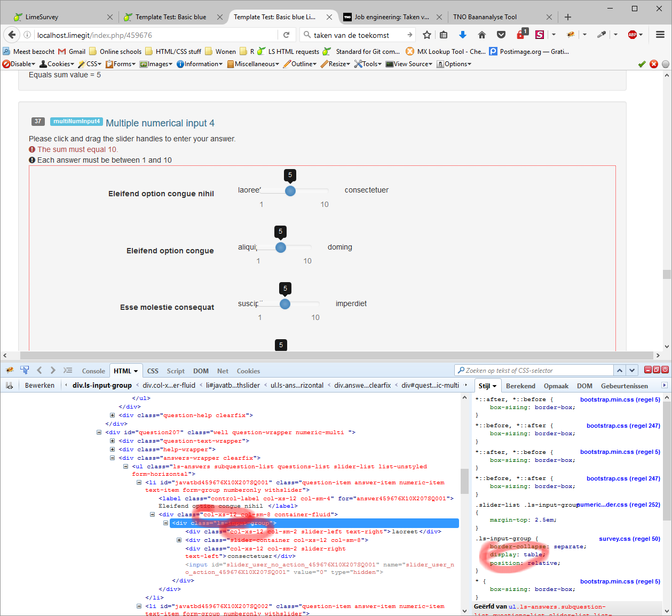Click the slider handle for Eleifend option congue nihil
The width and height of the screenshot is (672, 616).
pyautogui.click(x=290, y=191)
